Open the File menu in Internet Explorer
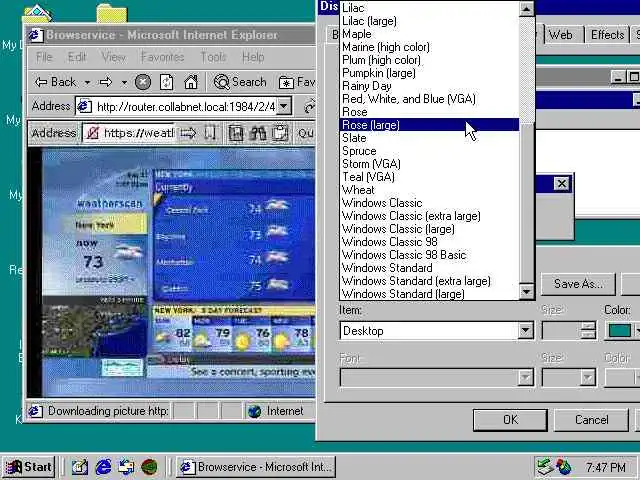The width and height of the screenshot is (640, 480). pyautogui.click(x=44, y=57)
